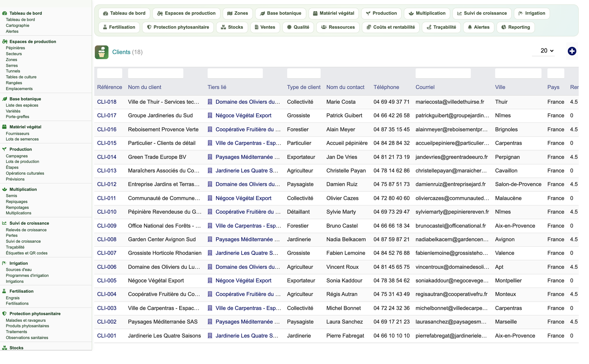Sort by the Nom du contact column header
This screenshot has height=364, width=589.
point(345,87)
